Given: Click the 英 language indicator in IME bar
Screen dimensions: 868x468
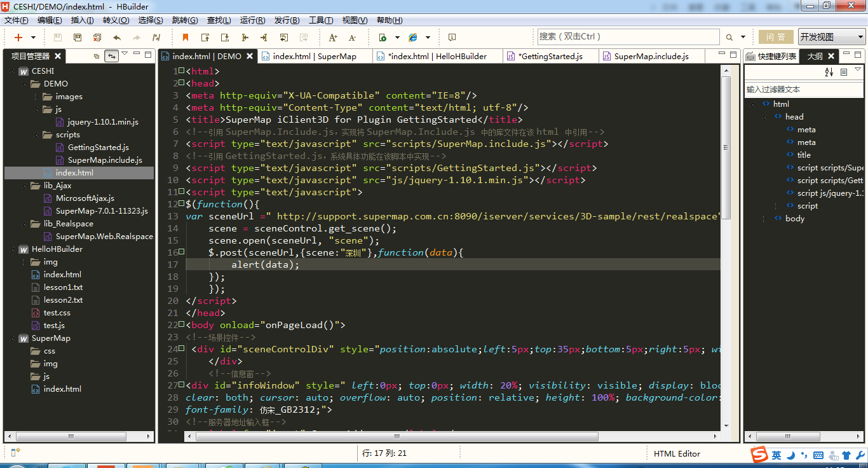Looking at the screenshot, I should click(x=776, y=455).
